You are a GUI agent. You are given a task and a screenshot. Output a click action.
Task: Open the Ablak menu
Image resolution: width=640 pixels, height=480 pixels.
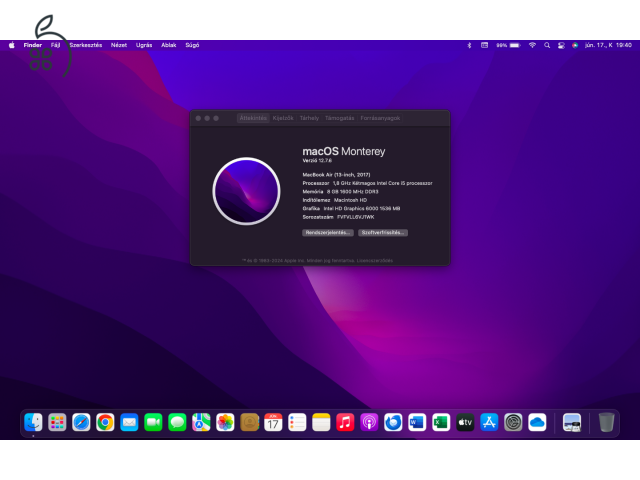coord(169,45)
